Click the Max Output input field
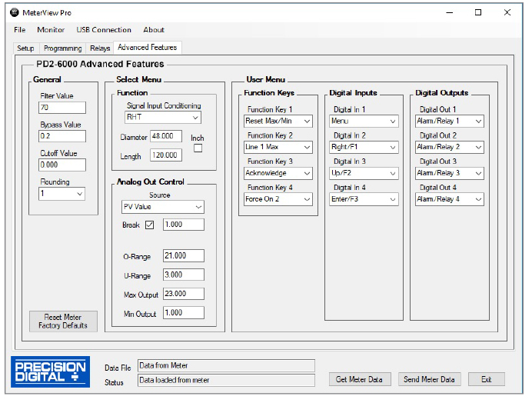Viewport: 532px width, 403px height. 184,294
